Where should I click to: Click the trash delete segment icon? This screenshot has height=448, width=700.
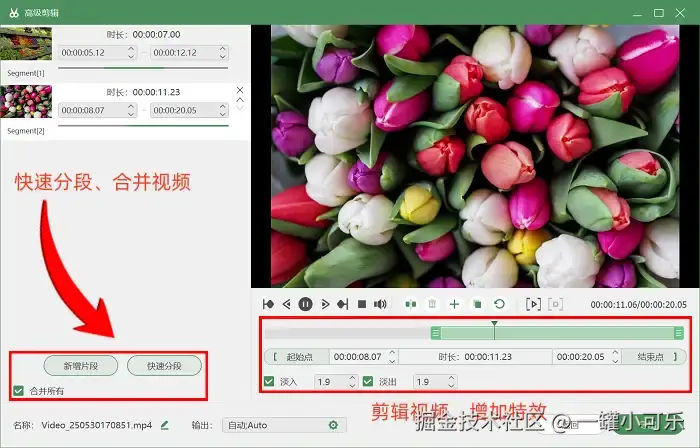point(432,304)
